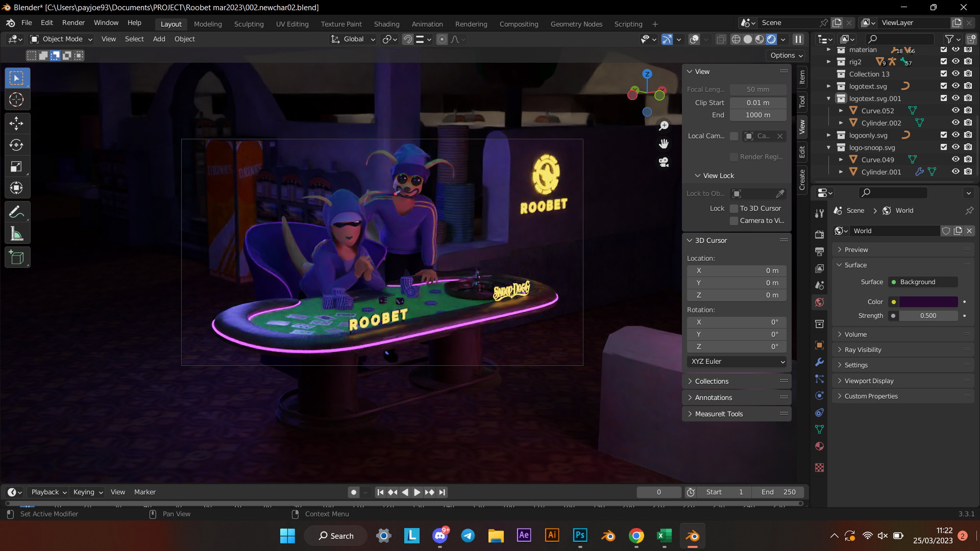Hide Curve.052 in viewport
The height and width of the screenshot is (551, 980).
[955, 110]
